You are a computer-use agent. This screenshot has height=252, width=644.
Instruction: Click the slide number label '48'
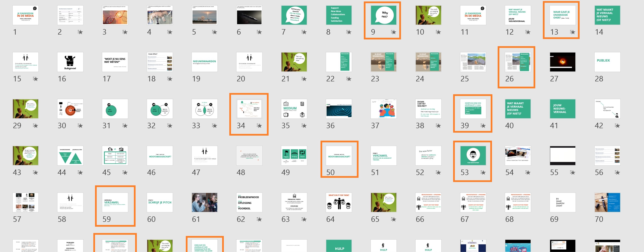[241, 172]
